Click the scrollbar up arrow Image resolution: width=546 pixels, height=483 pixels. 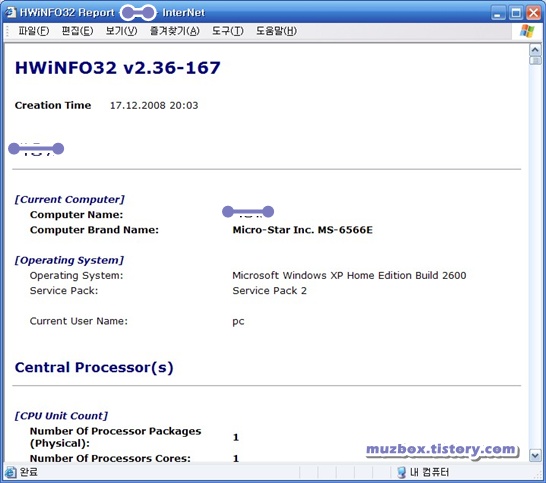coord(535,50)
